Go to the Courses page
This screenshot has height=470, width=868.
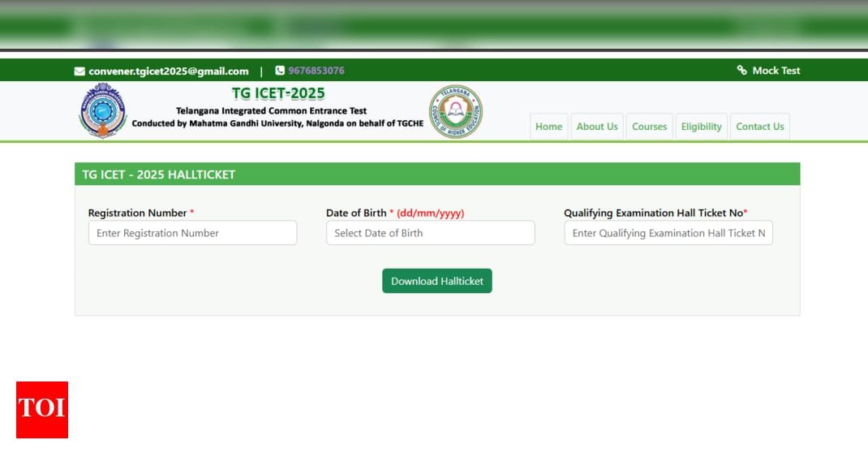pyautogui.click(x=649, y=127)
